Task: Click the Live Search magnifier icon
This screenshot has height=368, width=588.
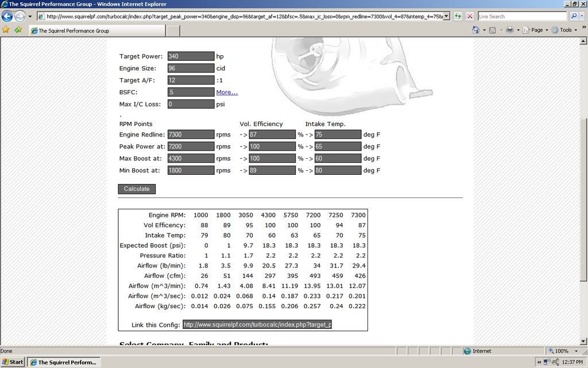Action: click(x=574, y=16)
